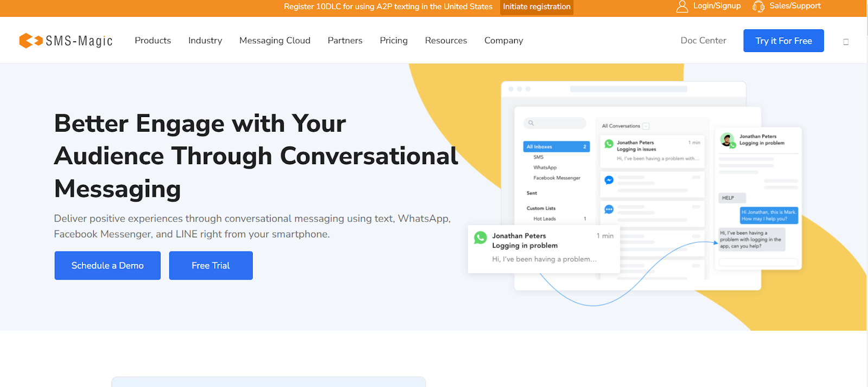Open the Sales/Support link
The height and width of the screenshot is (387, 868).
coord(795,6)
